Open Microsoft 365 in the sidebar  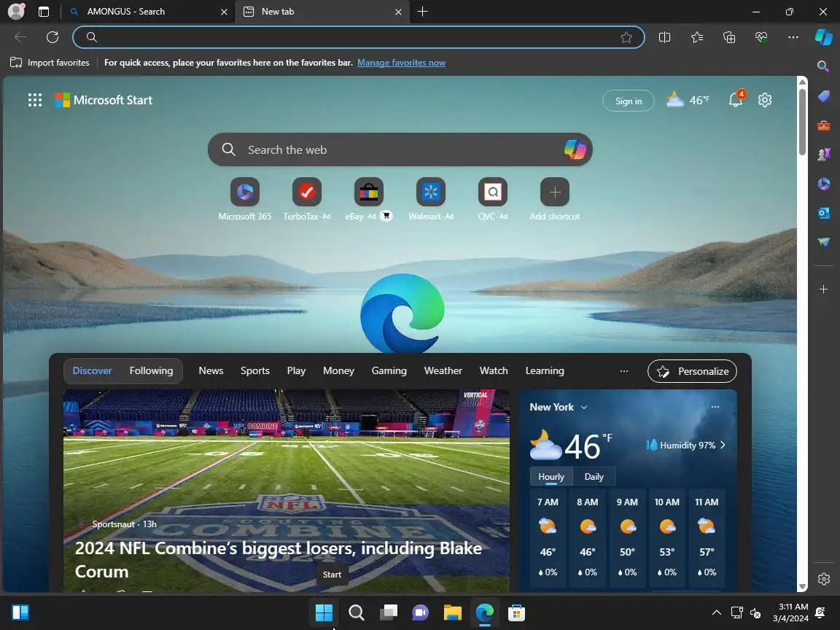[x=823, y=184]
